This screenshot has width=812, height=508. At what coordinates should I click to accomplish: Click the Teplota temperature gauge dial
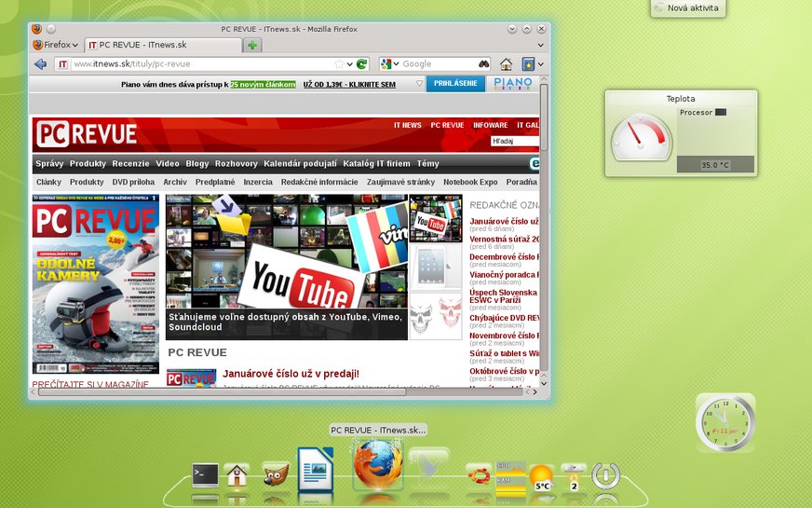641,138
